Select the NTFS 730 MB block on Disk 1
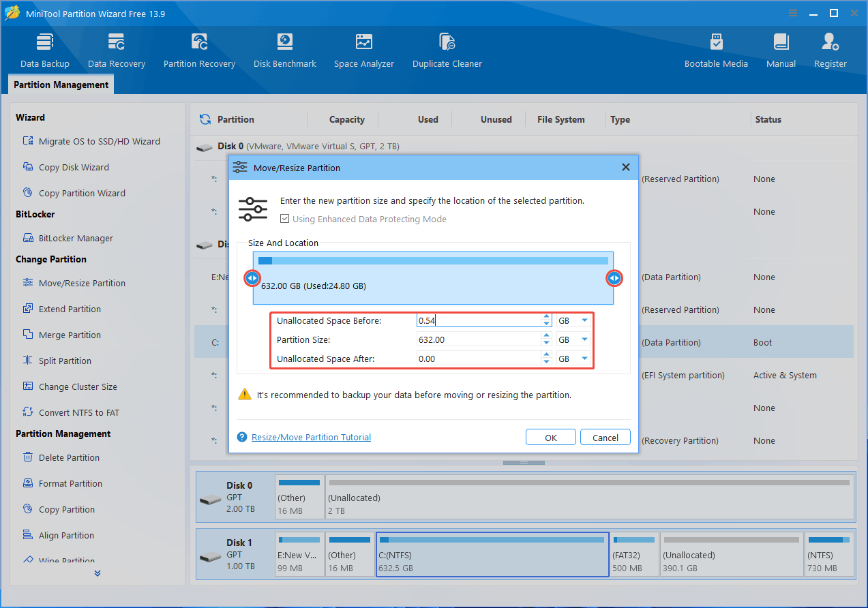The height and width of the screenshot is (608, 868). point(829,555)
